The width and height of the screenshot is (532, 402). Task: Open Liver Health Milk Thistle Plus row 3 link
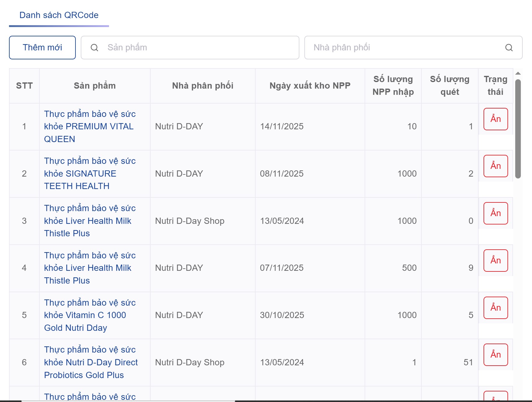[90, 221]
